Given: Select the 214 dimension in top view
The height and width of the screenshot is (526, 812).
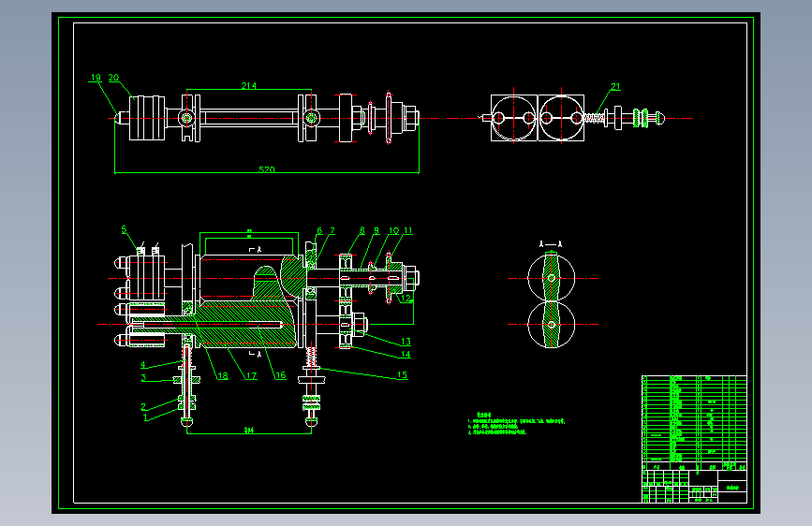Looking at the screenshot, I should point(248,85).
